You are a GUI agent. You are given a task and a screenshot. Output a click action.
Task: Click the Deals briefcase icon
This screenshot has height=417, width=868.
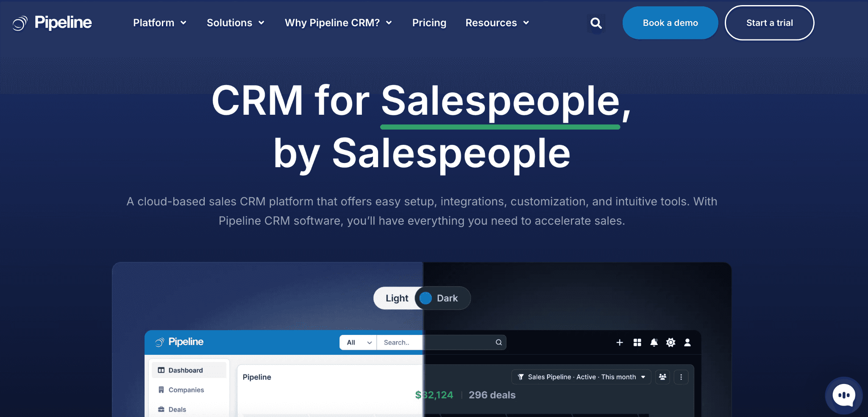[161, 409]
